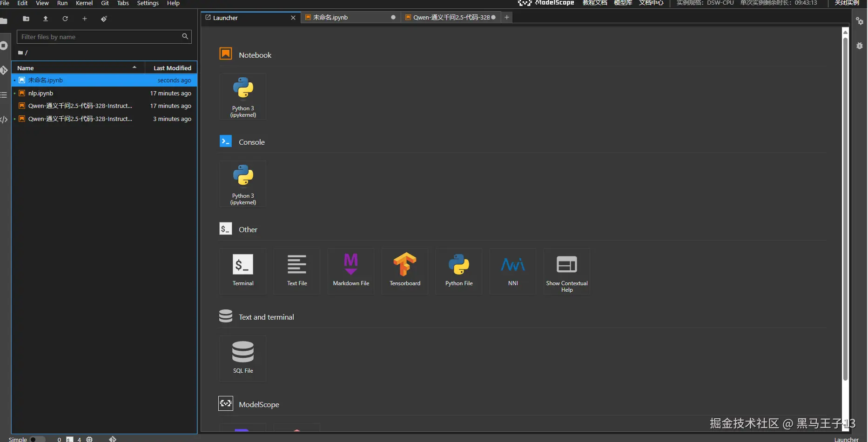Open the 文档中心 link
This screenshot has height=442, width=868.
coord(651,3)
